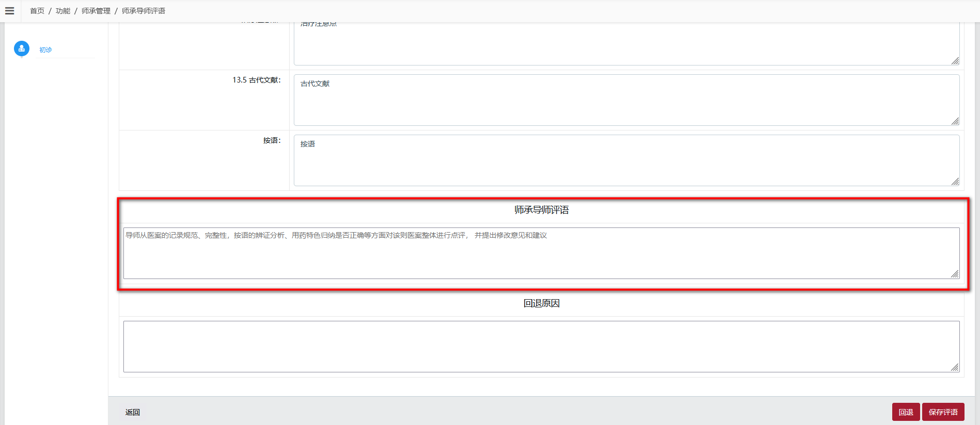Click the red 回退 button
The image size is (980, 425).
[906, 412]
